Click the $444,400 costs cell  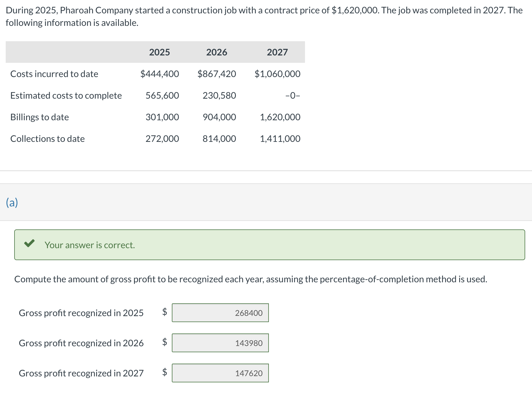[x=160, y=74]
